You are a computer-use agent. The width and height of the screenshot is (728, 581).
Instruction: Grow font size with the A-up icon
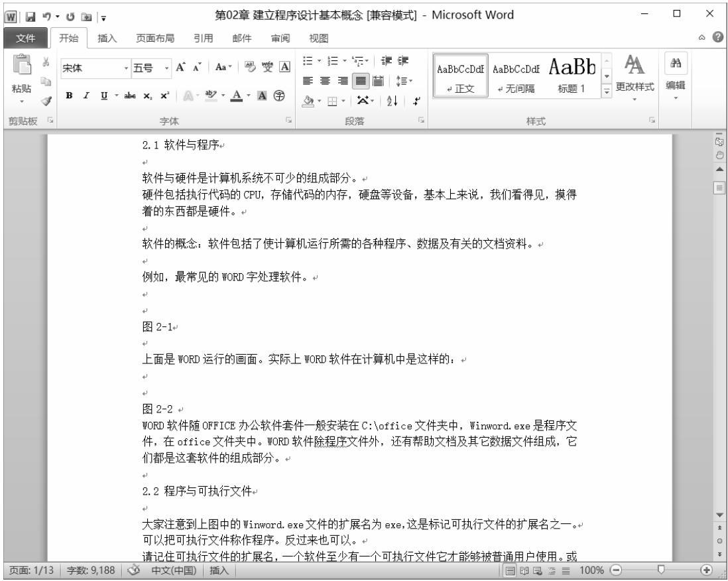coord(180,68)
